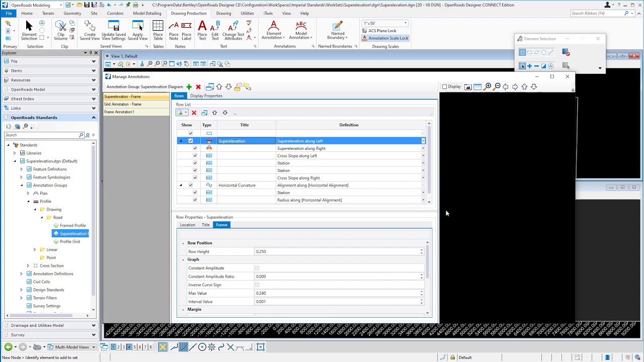
Task: Click the Row Height value field
Action: (339, 251)
